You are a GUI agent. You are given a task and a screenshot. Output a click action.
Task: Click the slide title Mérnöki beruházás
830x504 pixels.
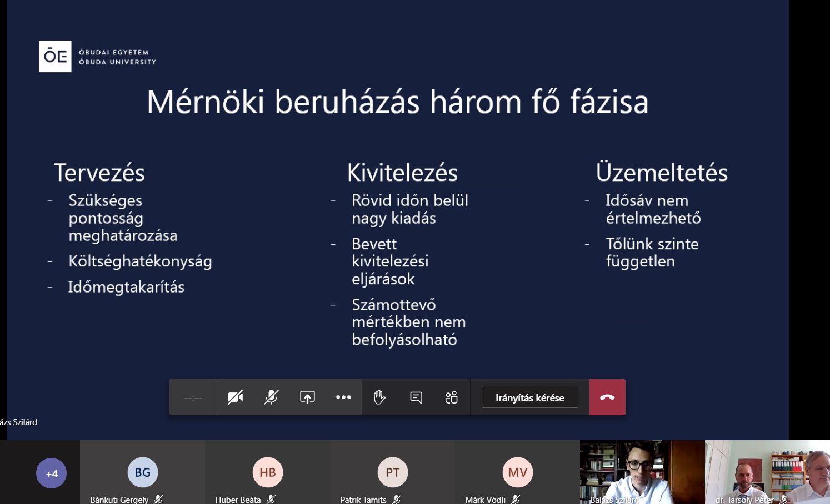point(397,102)
